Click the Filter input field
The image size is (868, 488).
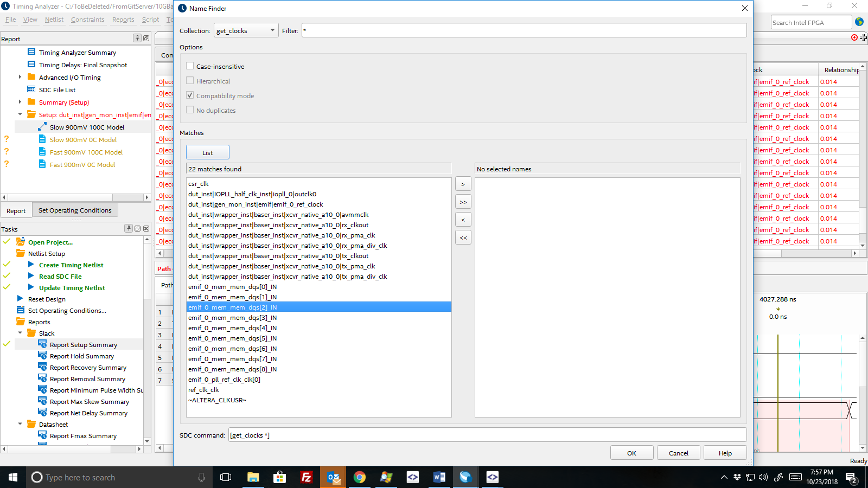click(524, 30)
